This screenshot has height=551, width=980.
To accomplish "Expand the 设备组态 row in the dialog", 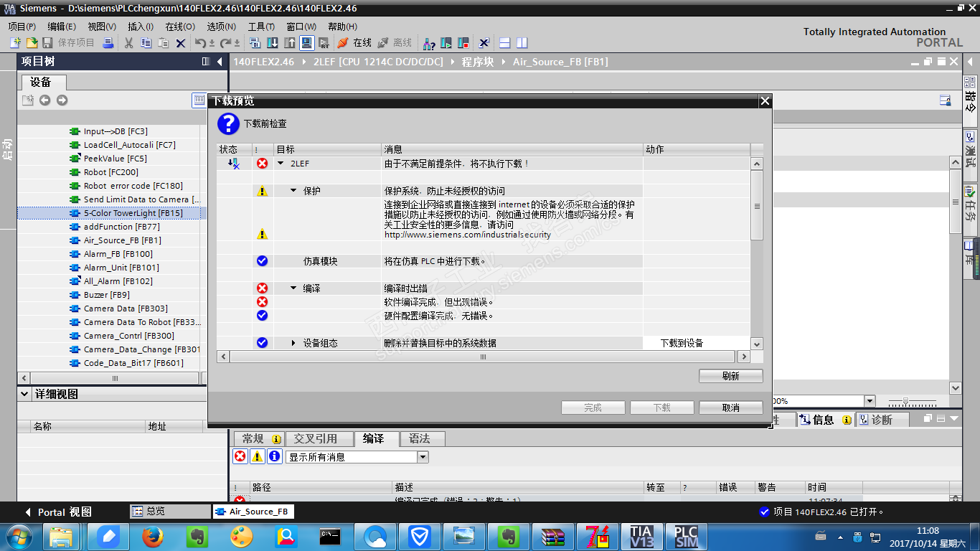I will (293, 343).
